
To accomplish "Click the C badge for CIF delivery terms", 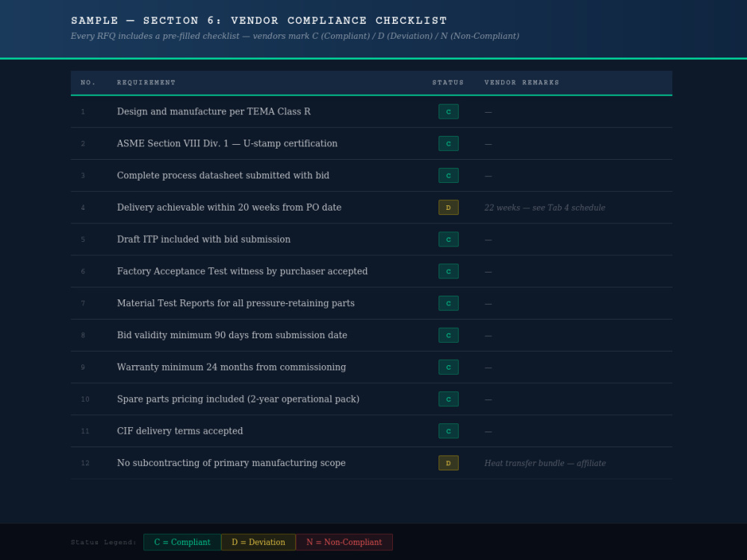I will point(448,431).
